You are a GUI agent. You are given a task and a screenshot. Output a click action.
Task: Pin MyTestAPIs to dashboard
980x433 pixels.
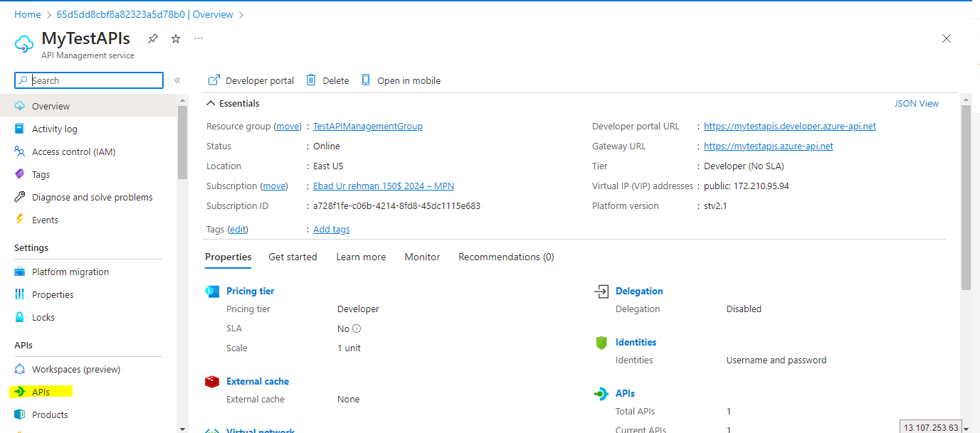[x=152, y=38]
